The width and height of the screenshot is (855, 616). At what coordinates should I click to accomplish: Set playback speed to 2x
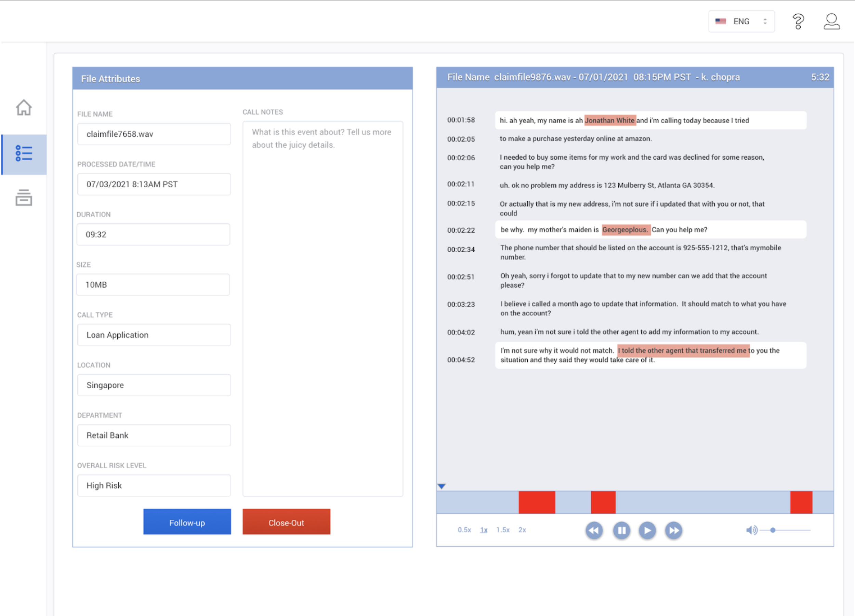522,530
